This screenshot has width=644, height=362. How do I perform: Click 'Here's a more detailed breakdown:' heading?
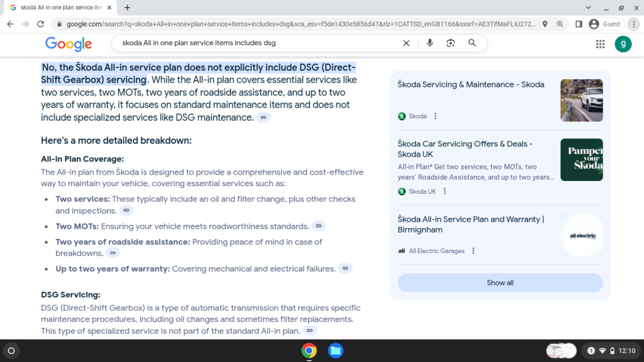(116, 140)
